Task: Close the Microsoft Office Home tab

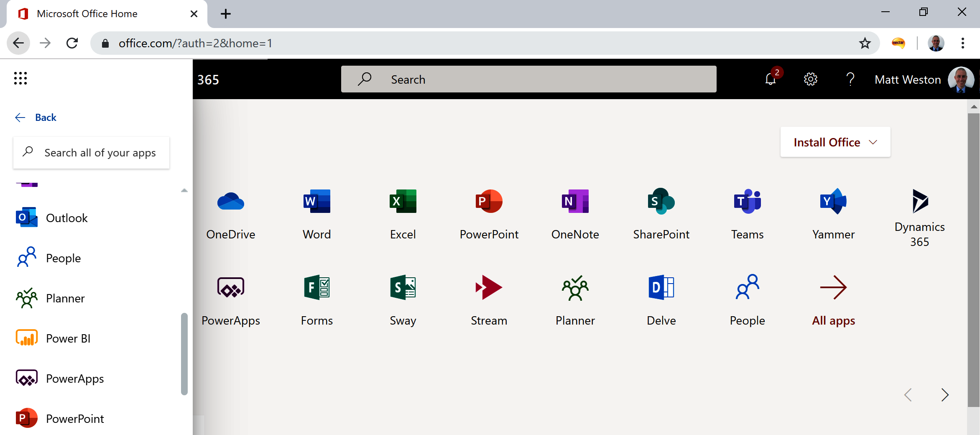Action: pyautogui.click(x=194, y=14)
